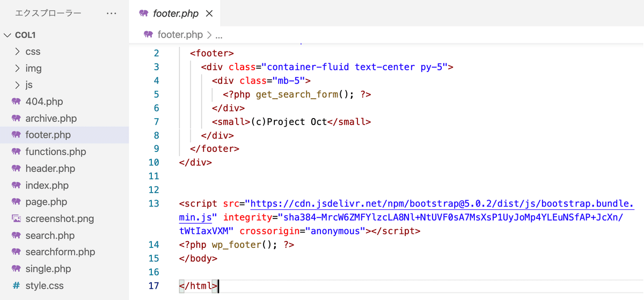
Task: Click the wp_footer() PHP call
Action: tap(245, 245)
